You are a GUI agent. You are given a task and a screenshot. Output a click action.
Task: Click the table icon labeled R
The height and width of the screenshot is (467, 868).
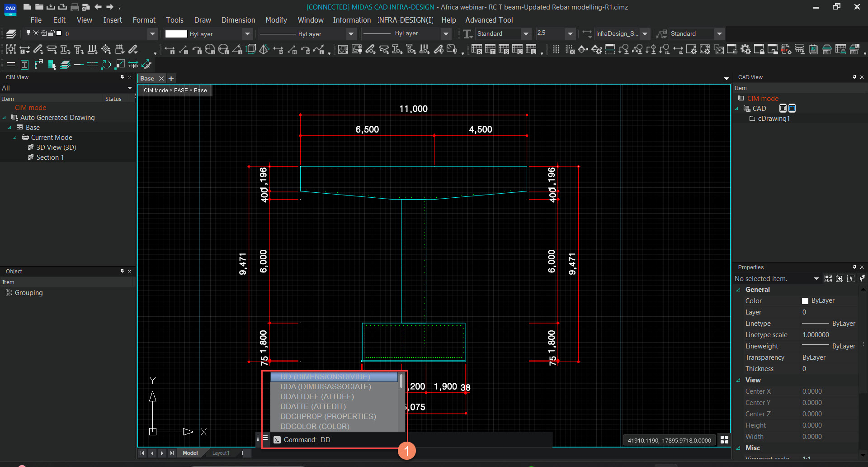477,49
